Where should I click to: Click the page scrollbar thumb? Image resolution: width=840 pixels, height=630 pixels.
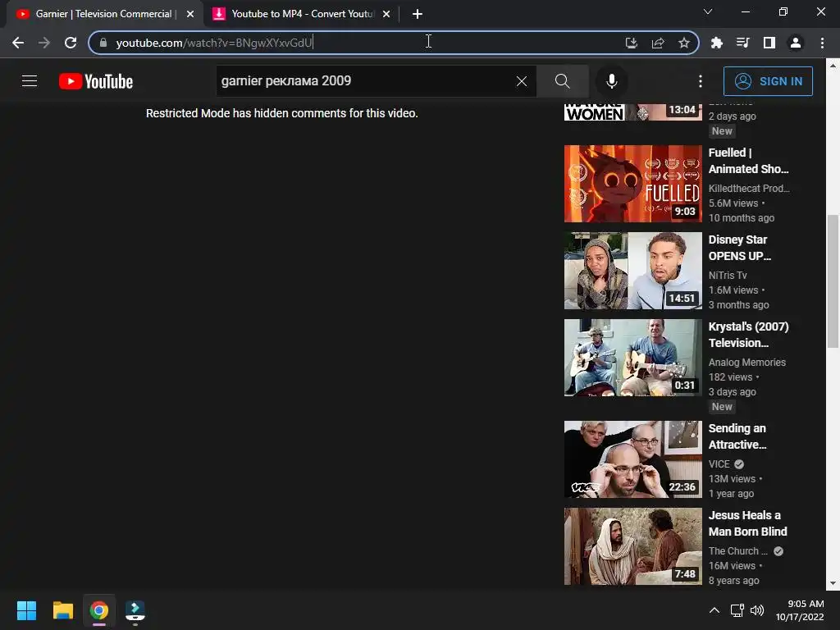click(x=833, y=281)
